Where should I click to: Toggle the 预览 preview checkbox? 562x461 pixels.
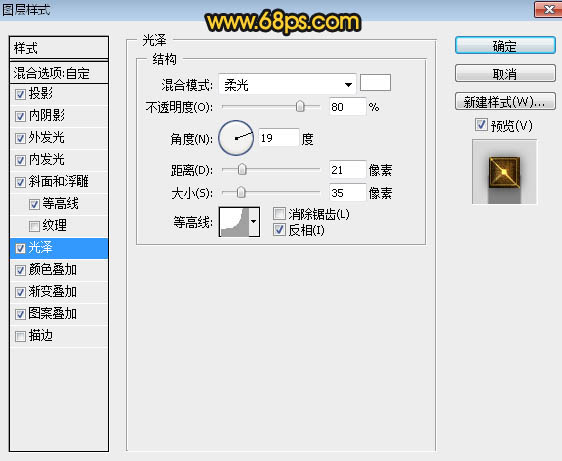point(481,125)
